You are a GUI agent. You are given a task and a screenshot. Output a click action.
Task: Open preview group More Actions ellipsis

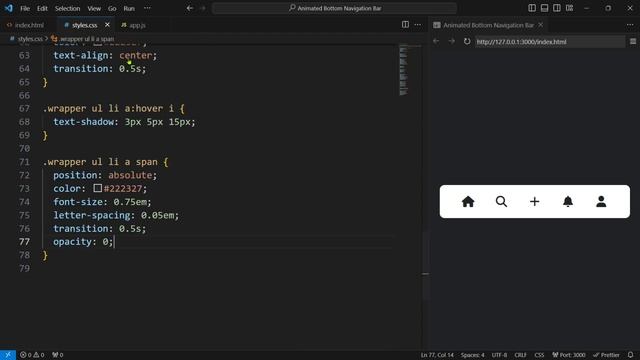630,25
